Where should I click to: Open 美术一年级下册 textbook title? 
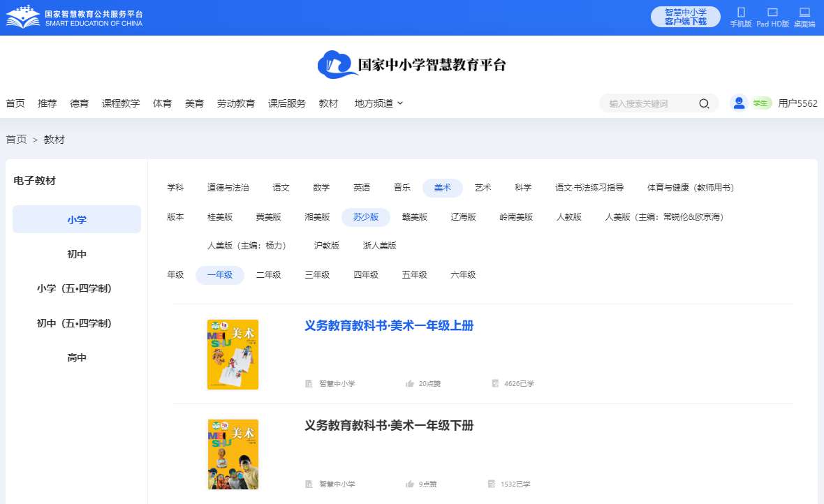389,426
